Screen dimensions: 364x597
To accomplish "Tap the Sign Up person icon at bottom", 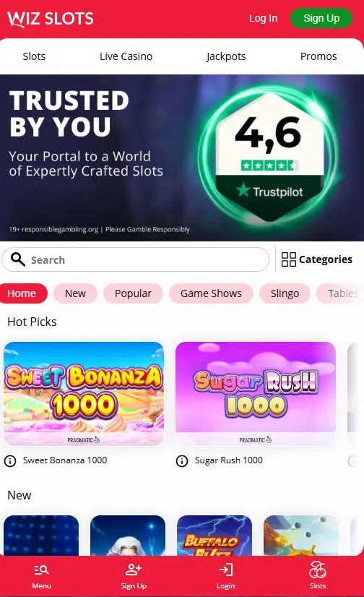I will [134, 570].
